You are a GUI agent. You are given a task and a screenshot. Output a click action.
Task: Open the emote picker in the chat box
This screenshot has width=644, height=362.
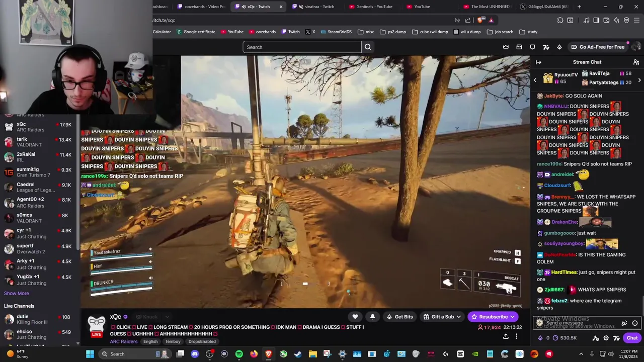pos(635,323)
